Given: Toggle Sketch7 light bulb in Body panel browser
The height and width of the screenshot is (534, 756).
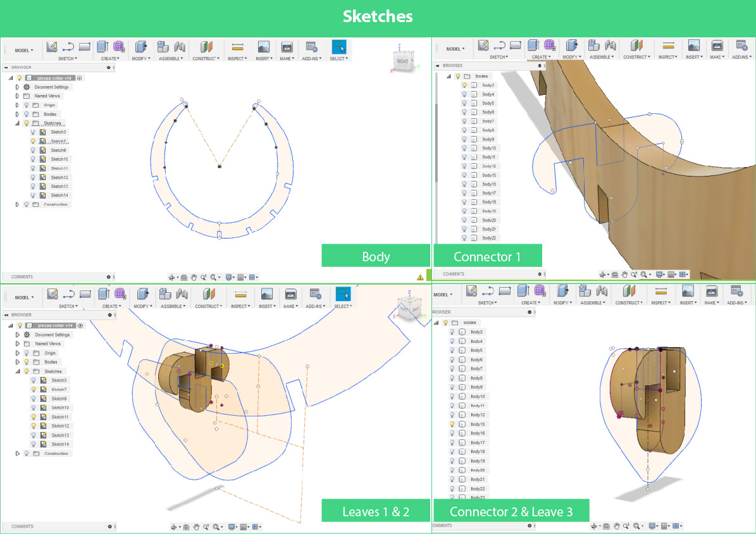Looking at the screenshot, I should click(33, 141).
